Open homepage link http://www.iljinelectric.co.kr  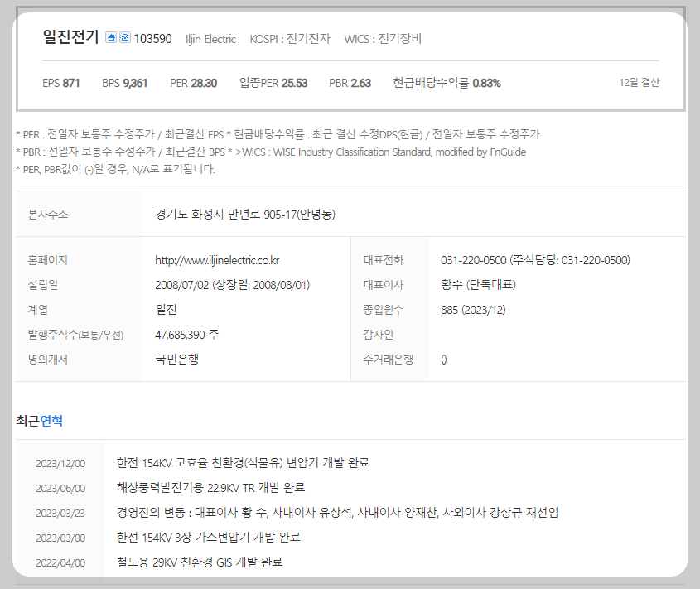click(x=217, y=260)
